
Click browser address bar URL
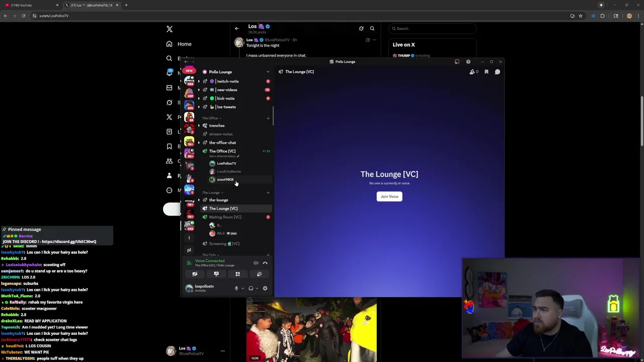(54, 16)
